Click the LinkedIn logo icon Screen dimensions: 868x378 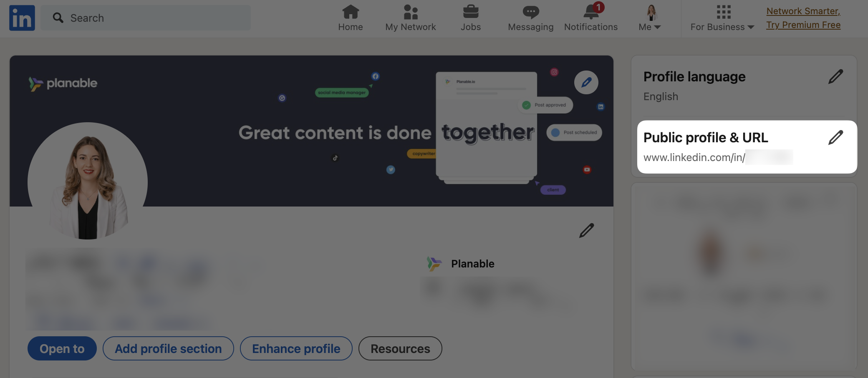tap(22, 18)
